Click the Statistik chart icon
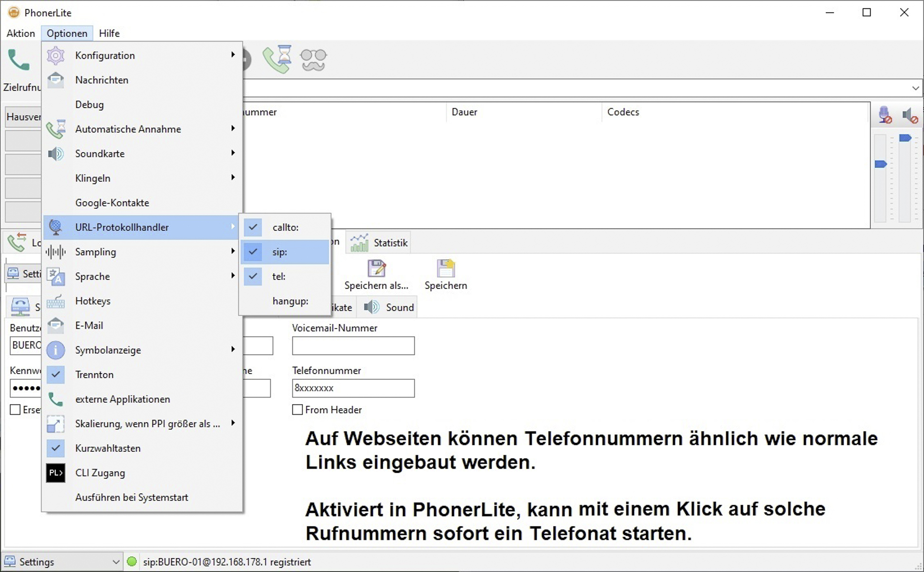 tap(359, 243)
